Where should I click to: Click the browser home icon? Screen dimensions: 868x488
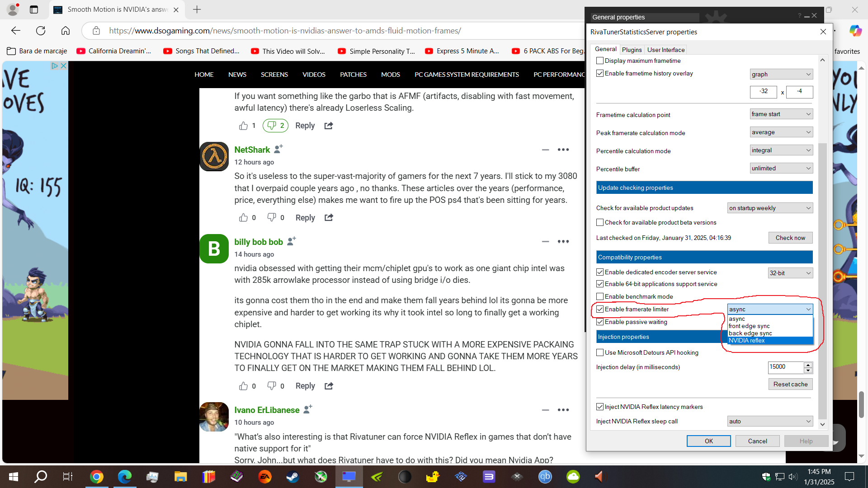66,31
